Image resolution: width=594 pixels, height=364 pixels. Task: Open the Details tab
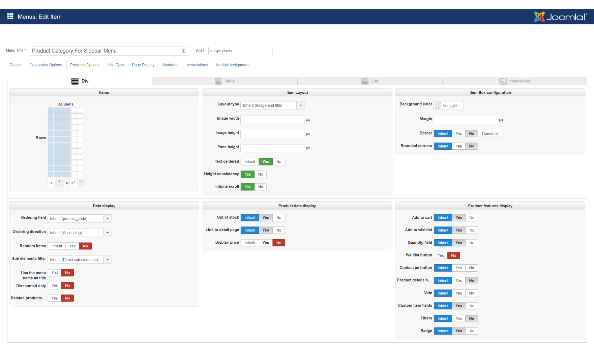coord(16,65)
